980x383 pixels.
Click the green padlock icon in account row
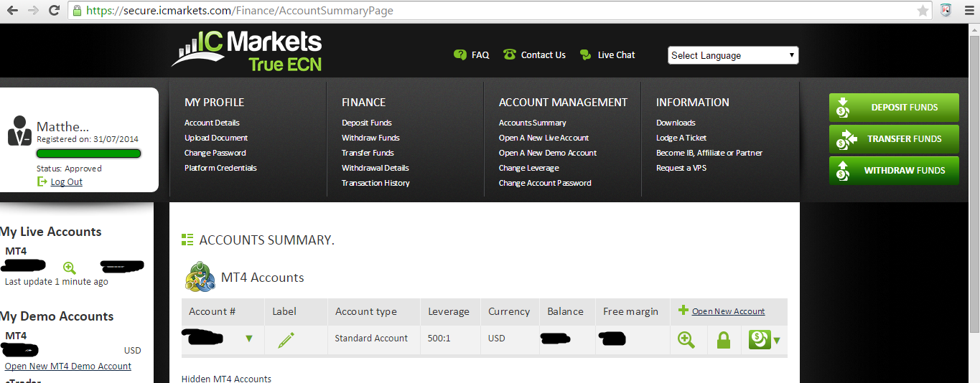pos(724,340)
